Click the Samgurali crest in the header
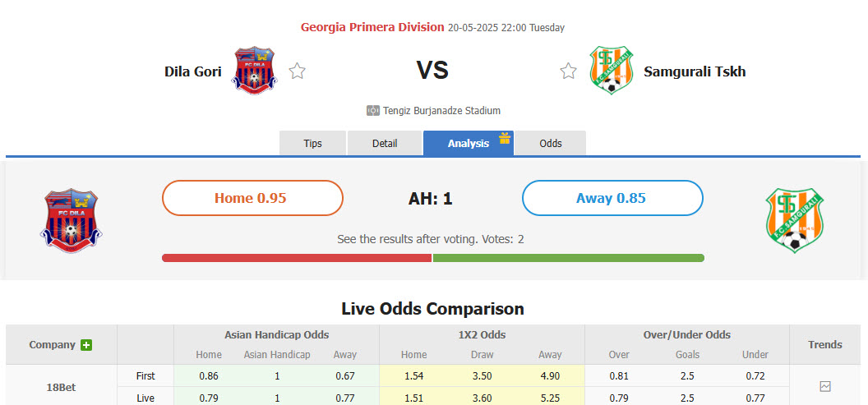This screenshot has width=868, height=405. 610,71
